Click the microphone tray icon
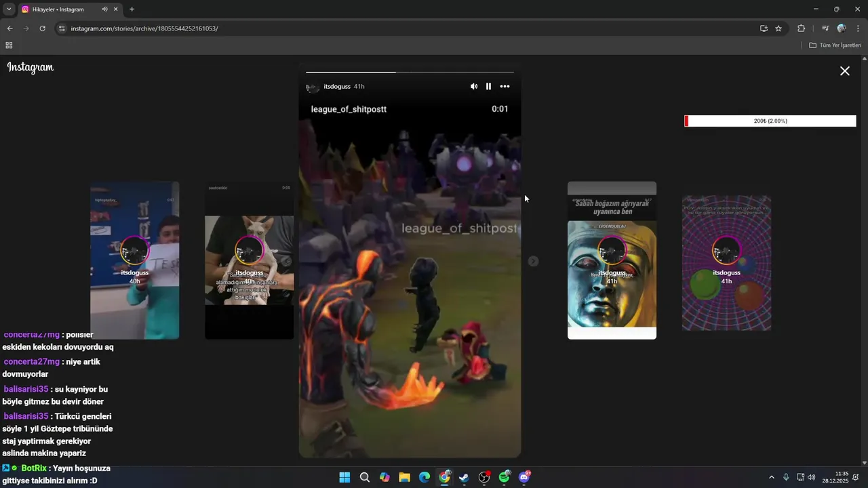This screenshot has width=868, height=488. [x=786, y=477]
